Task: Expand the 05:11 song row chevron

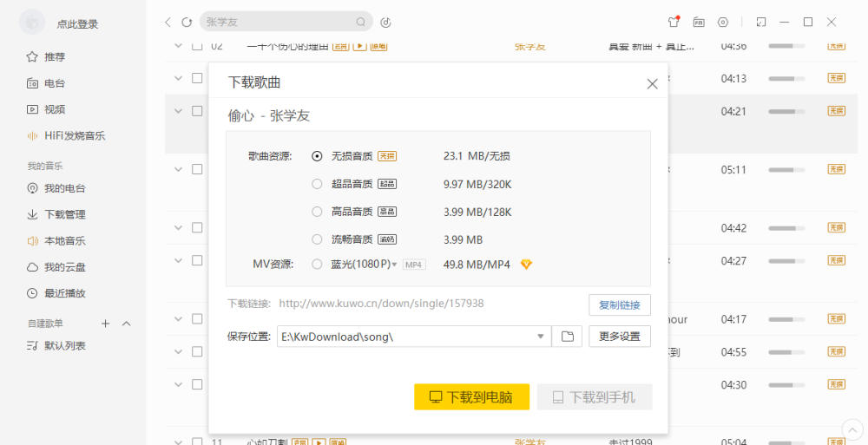Action: click(x=178, y=169)
